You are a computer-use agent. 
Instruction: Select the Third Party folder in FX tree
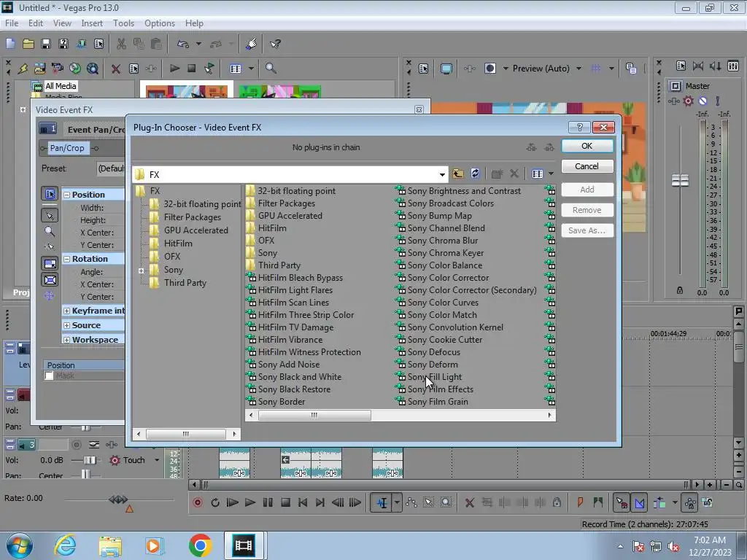click(x=185, y=283)
